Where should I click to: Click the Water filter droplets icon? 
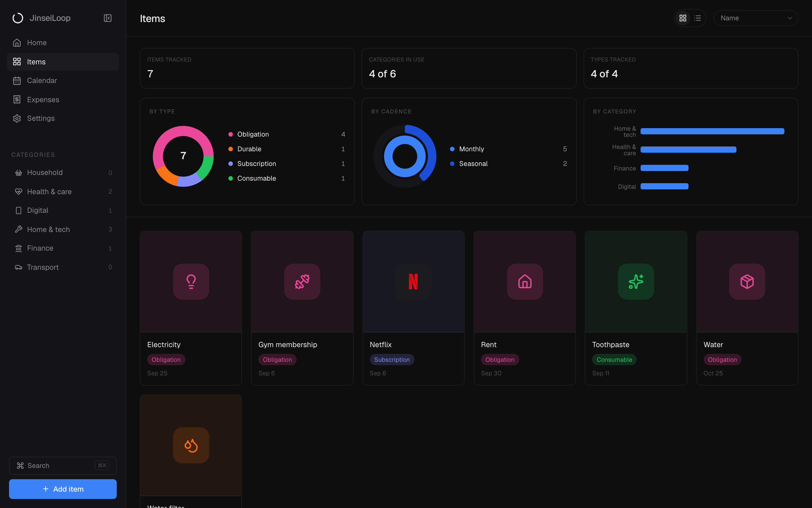click(191, 445)
